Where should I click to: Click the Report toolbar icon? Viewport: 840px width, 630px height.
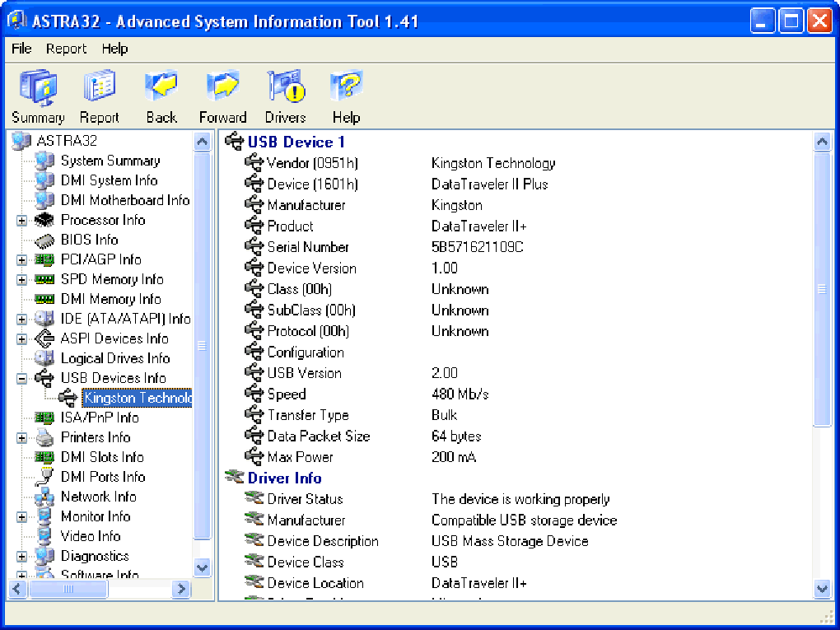(100, 86)
